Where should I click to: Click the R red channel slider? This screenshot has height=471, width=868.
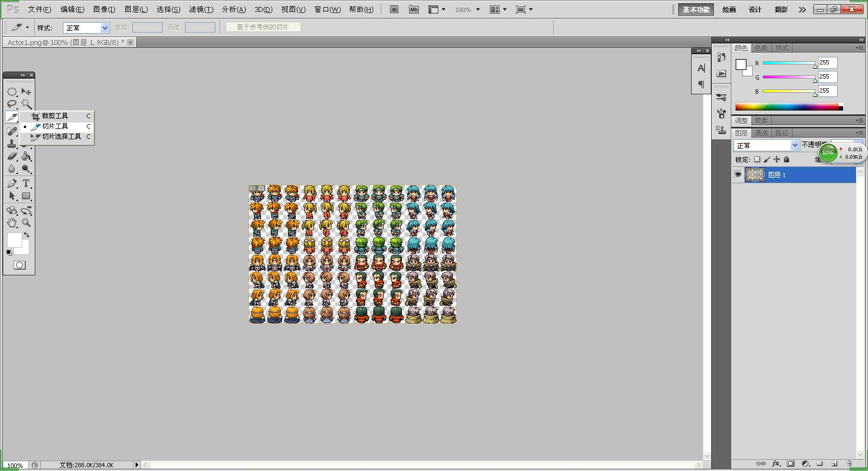[789, 63]
